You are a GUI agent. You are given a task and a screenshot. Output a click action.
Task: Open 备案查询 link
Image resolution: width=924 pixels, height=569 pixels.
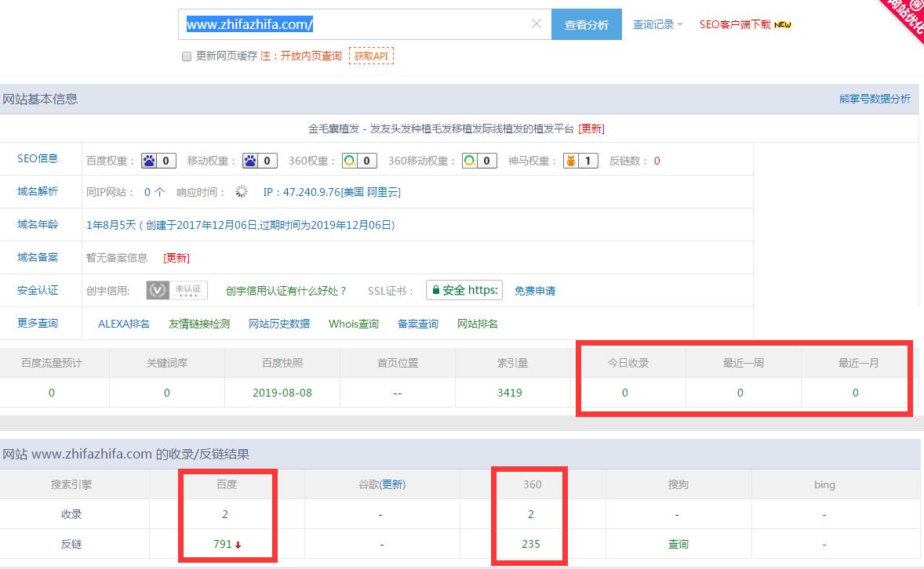coord(418,324)
